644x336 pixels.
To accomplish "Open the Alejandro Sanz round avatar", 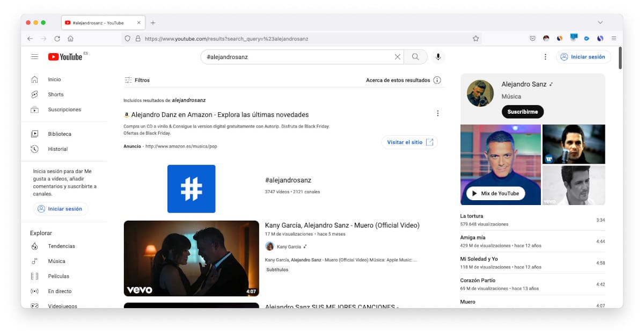I will coord(481,93).
